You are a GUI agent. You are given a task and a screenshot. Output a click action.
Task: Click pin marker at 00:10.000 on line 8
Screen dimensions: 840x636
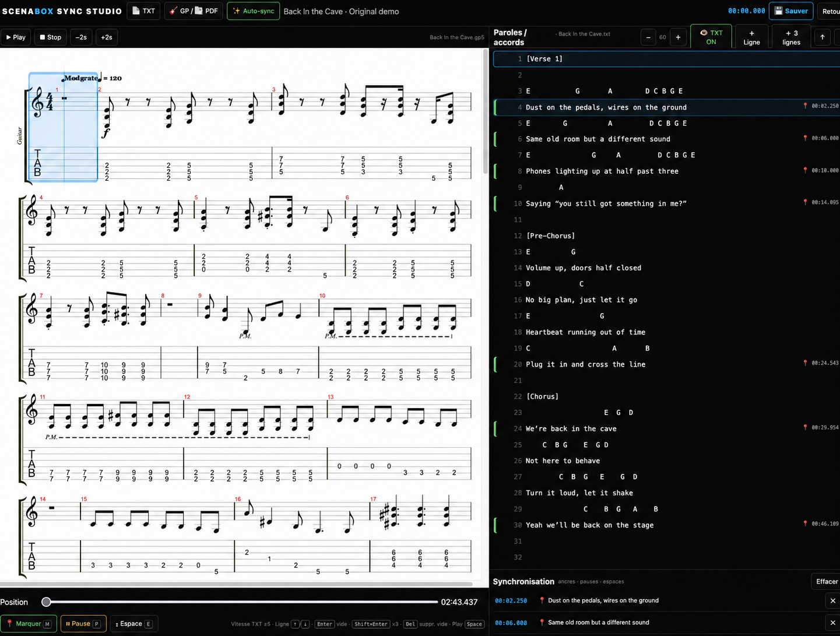(805, 170)
